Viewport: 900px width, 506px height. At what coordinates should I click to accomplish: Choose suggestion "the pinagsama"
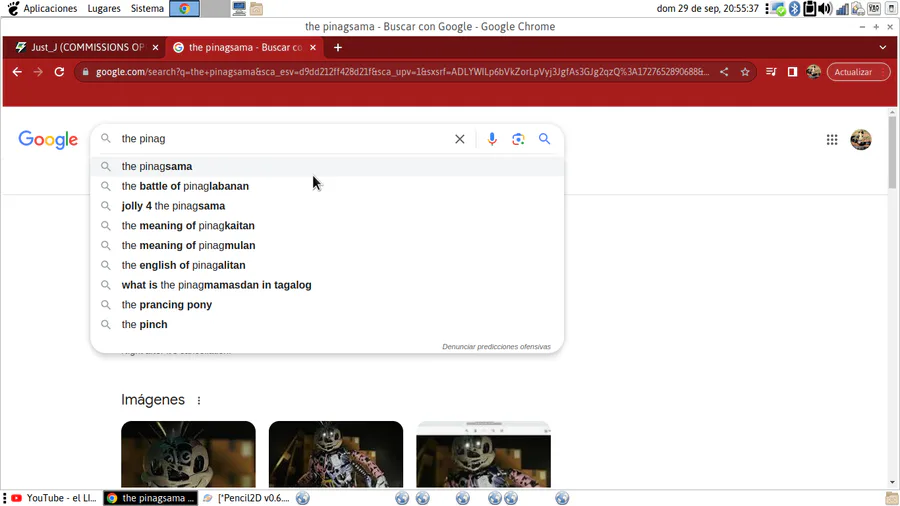327,166
